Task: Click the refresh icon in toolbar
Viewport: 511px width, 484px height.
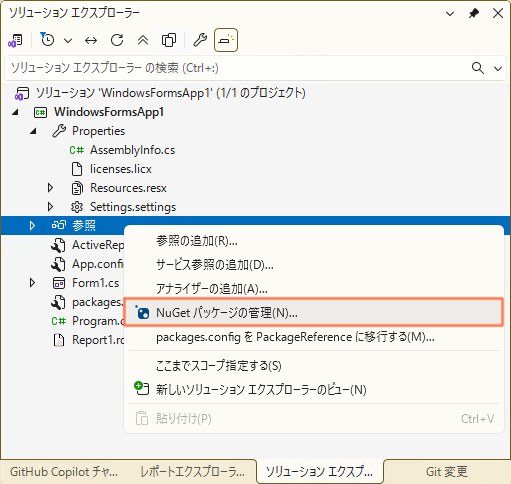Action: [117, 40]
